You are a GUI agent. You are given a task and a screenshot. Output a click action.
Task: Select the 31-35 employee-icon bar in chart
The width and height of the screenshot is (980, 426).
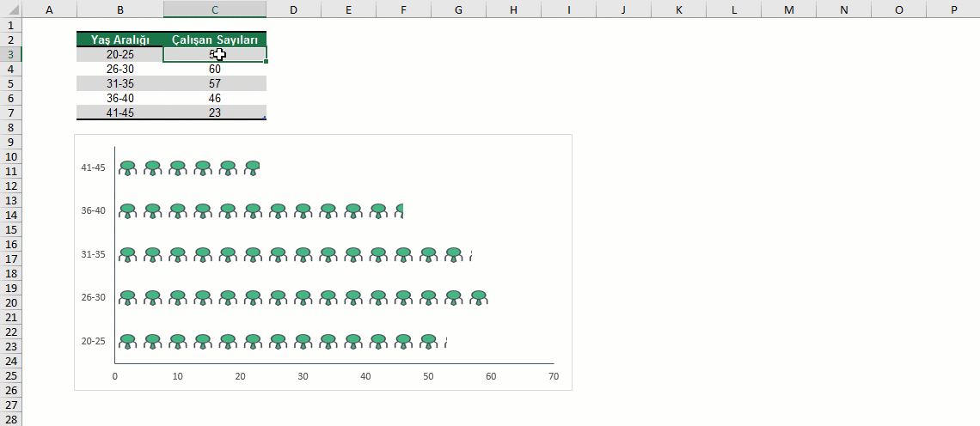click(x=294, y=254)
